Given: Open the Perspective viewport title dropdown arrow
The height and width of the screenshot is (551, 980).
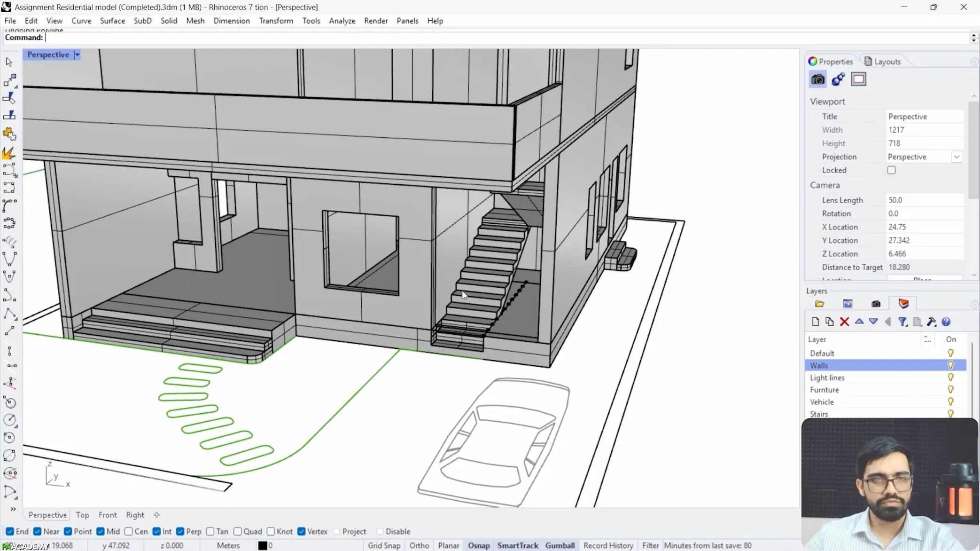Looking at the screenshot, I should tap(77, 55).
